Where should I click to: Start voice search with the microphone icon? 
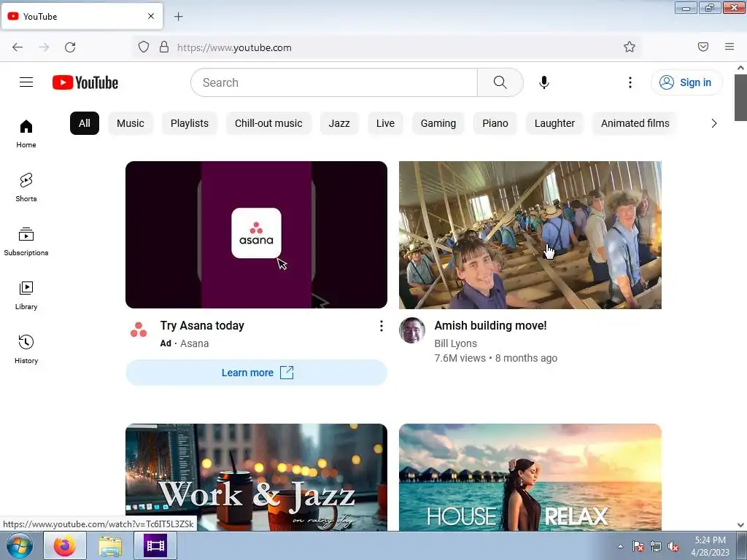click(544, 82)
